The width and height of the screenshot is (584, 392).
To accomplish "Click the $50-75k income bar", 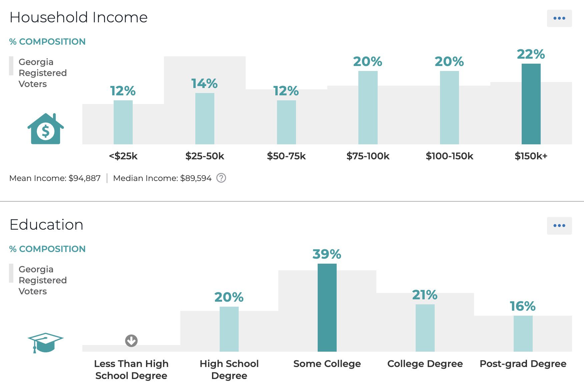I will coord(286,122).
